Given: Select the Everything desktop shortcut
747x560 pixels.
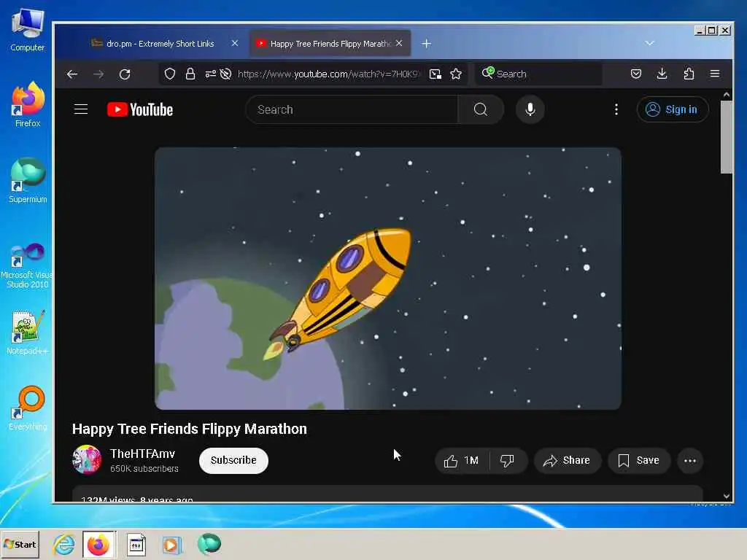Looking at the screenshot, I should tap(28, 408).
